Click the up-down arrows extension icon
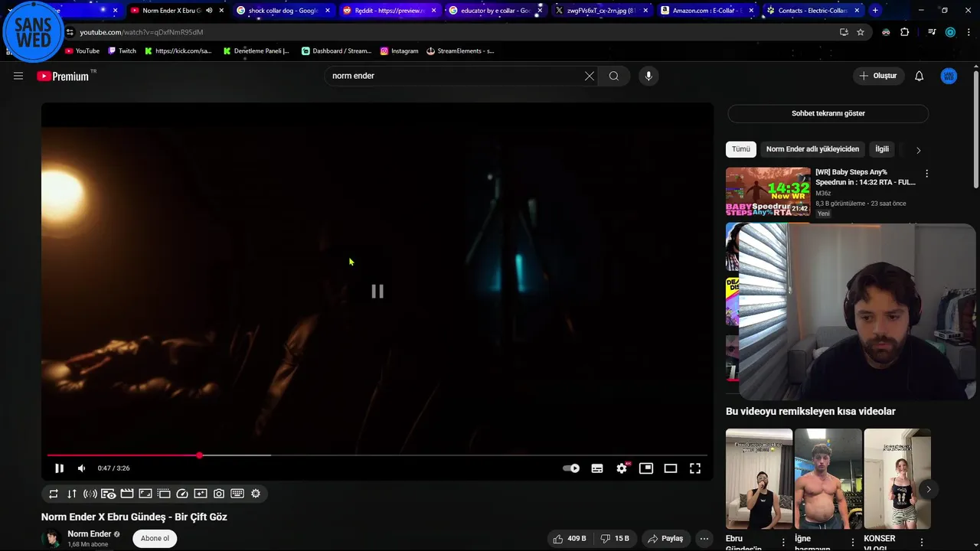This screenshot has height=551, width=980. pyautogui.click(x=72, y=494)
